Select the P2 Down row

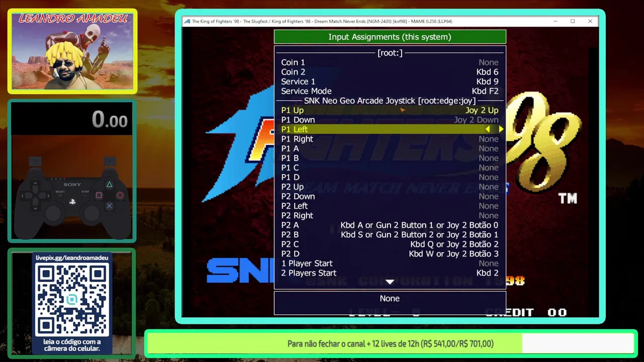(390, 196)
